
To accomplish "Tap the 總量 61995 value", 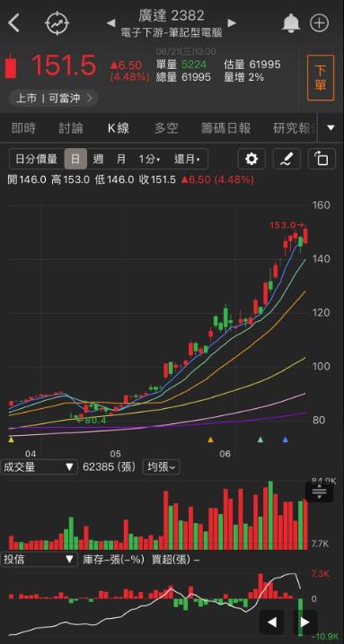I will pyautogui.click(x=183, y=77).
